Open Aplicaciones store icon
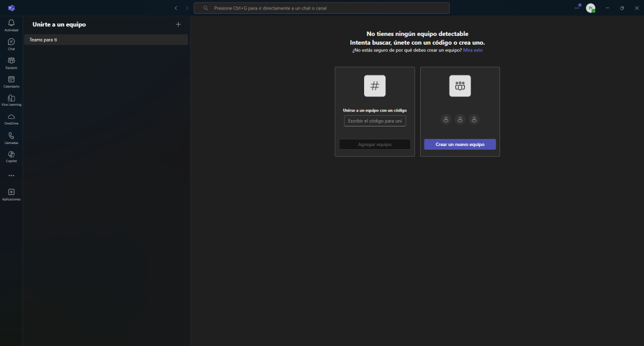Screen dimensions: 644x346 click(11, 193)
